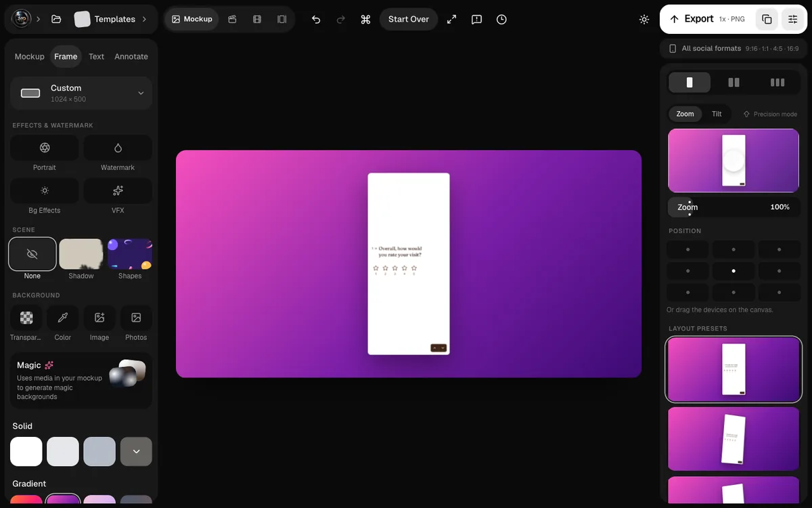Enter fullscreen with the expand icon
The image size is (812, 508).
[452, 19]
